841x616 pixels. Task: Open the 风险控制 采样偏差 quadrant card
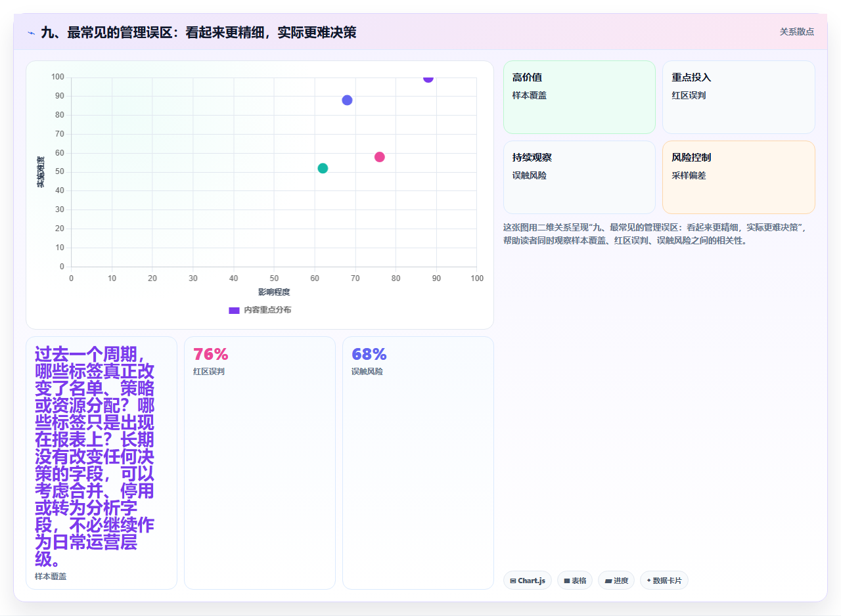(739, 177)
